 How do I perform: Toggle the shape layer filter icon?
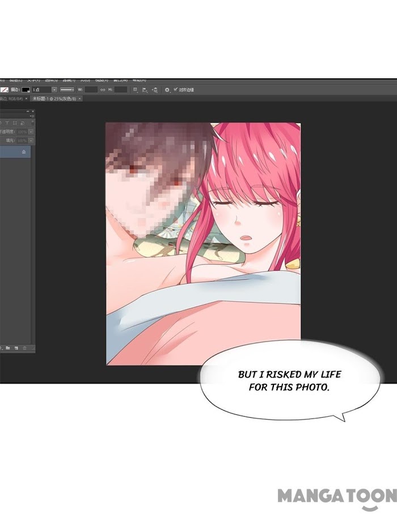tap(15, 122)
